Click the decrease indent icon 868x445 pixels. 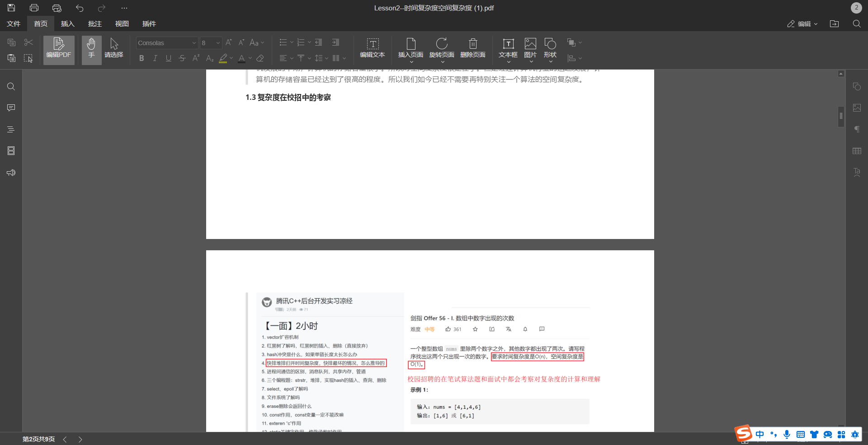coord(319,42)
